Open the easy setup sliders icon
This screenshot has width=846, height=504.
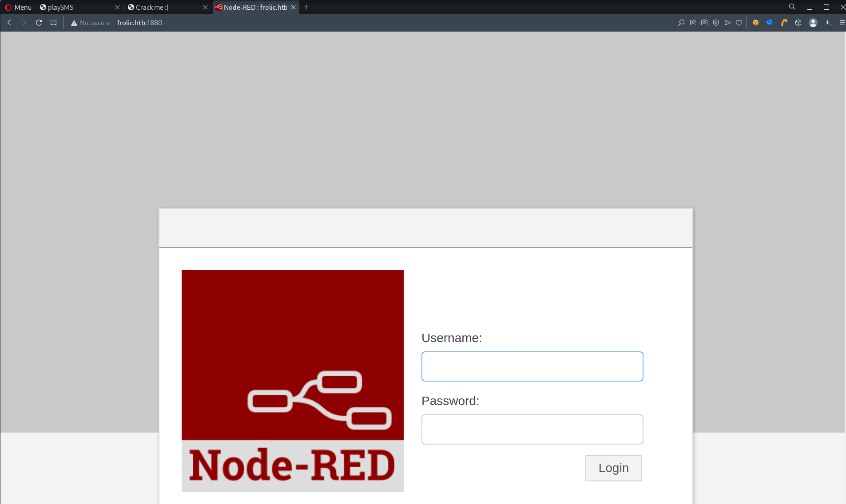(842, 23)
